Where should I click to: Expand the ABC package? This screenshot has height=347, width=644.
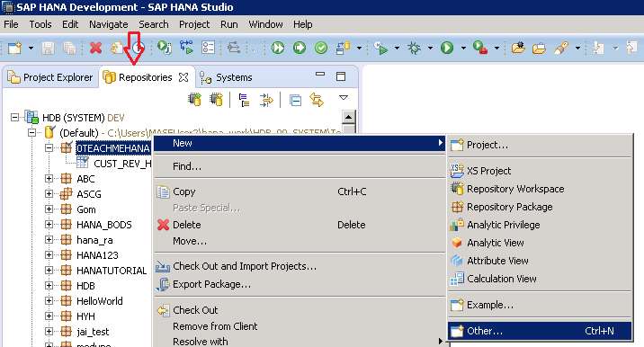click(x=49, y=178)
